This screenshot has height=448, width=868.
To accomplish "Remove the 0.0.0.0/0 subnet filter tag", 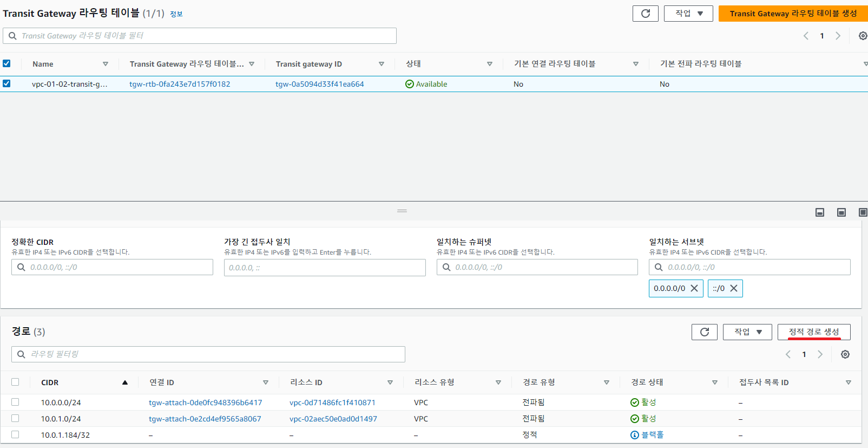I will click(694, 288).
